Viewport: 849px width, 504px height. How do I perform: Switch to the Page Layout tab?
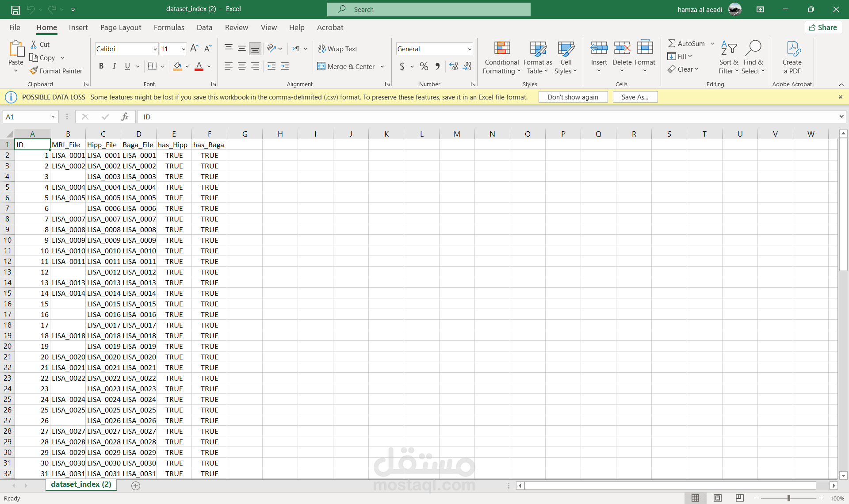[x=121, y=27]
